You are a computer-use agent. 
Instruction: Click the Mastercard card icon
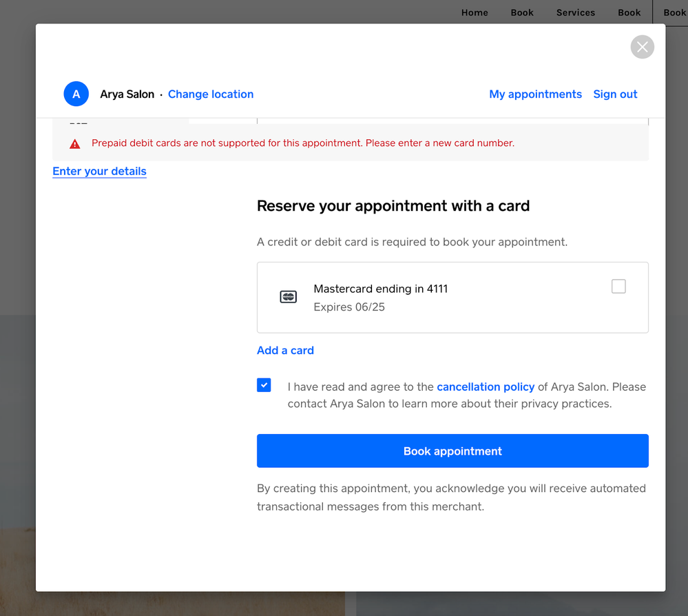click(x=289, y=297)
